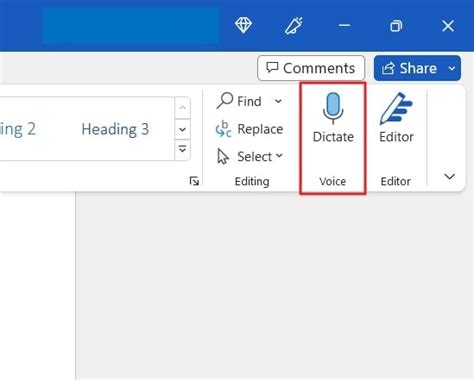Open the Coming Soon megaphone icon
Image resolution: width=474 pixels, height=380 pixels.
pyautogui.click(x=294, y=25)
